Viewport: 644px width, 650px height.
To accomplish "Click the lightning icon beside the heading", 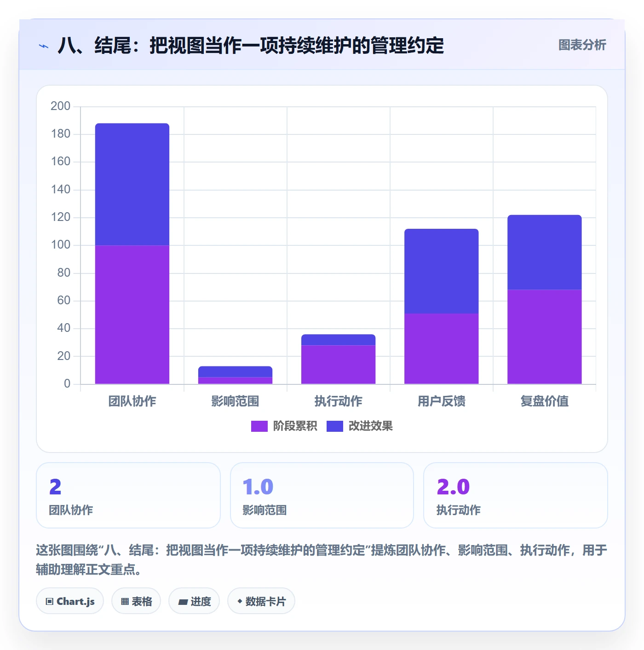I will pyautogui.click(x=44, y=46).
